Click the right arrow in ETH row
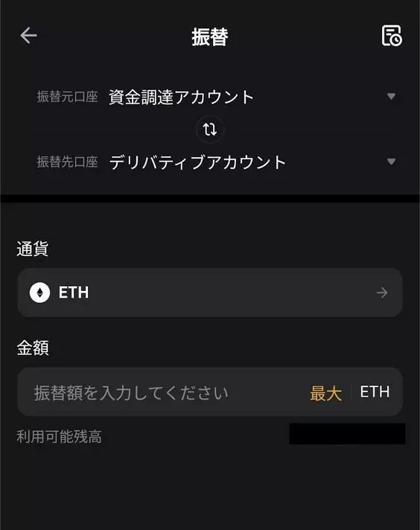Screen dimensions: 420x530 pyautogui.click(x=382, y=293)
